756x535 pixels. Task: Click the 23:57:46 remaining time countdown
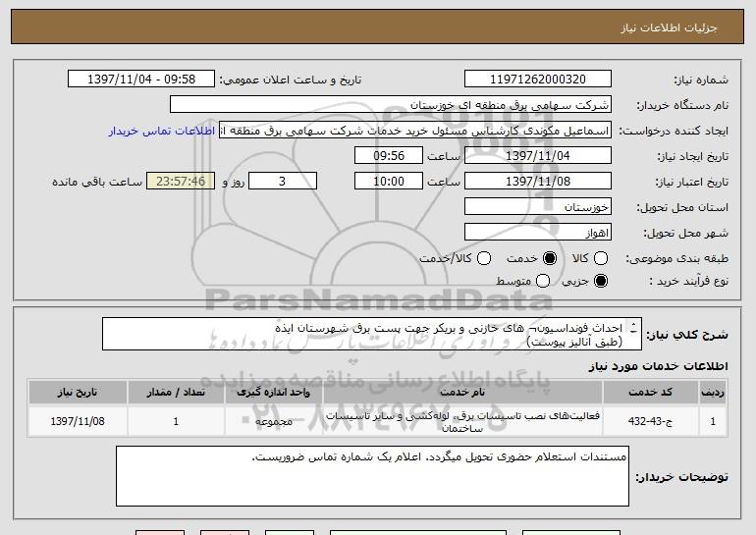(179, 182)
